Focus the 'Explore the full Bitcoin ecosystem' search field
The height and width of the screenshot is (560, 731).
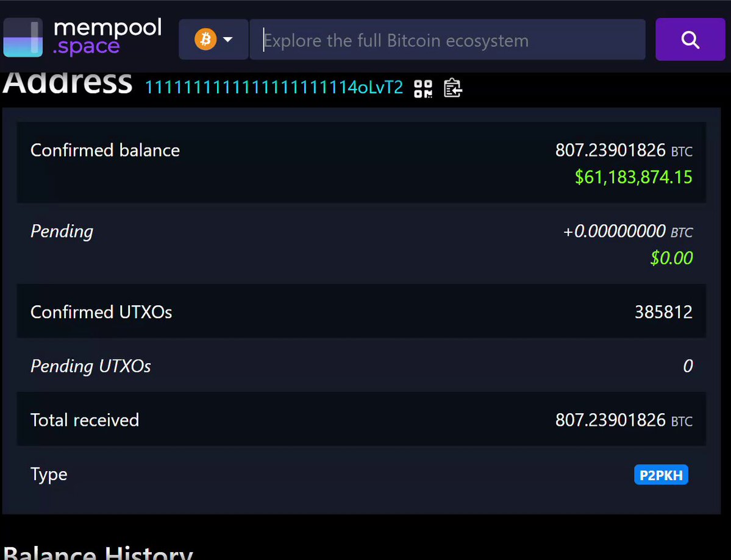point(448,40)
